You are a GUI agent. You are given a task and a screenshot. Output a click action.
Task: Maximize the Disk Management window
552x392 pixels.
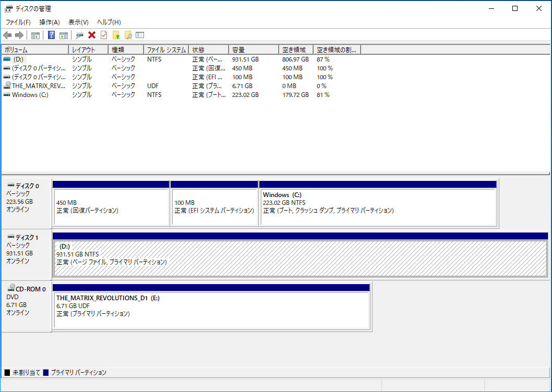(x=515, y=8)
